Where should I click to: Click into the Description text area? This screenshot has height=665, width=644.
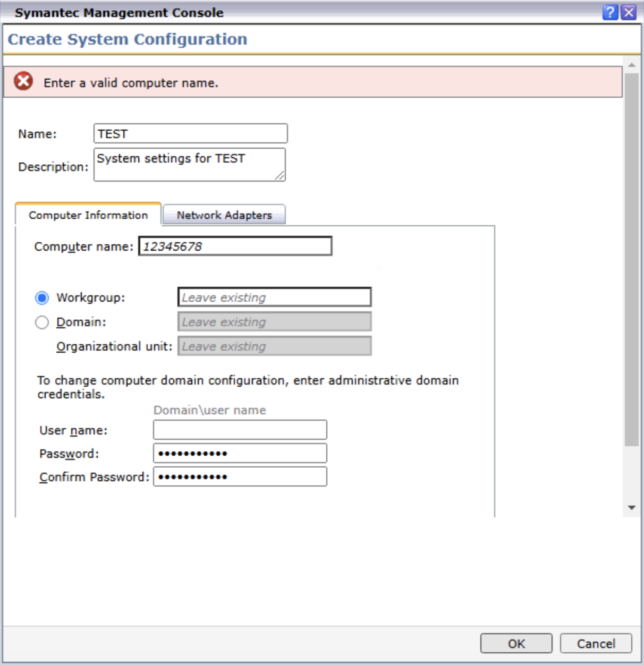[x=190, y=165]
